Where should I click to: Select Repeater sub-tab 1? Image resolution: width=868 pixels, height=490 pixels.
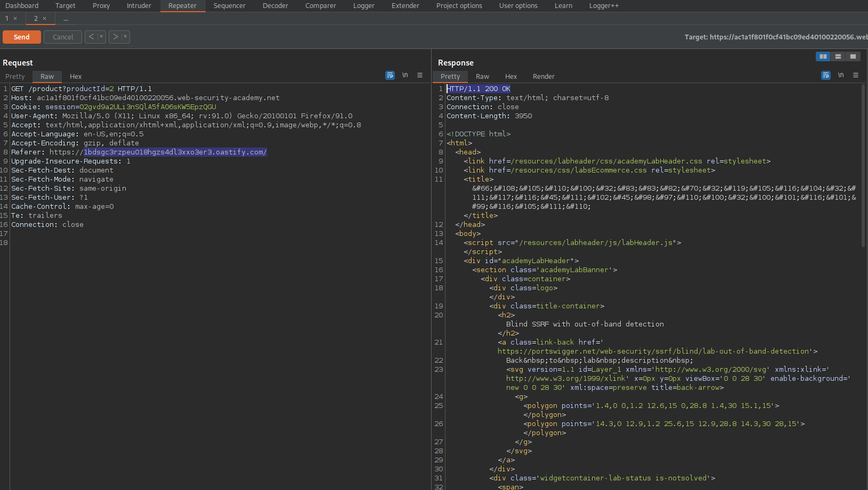tap(7, 19)
